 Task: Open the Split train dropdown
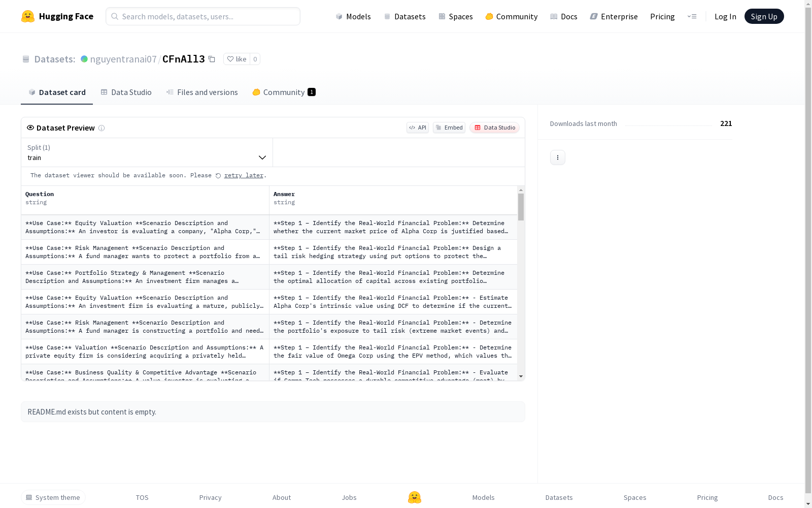pos(147,152)
